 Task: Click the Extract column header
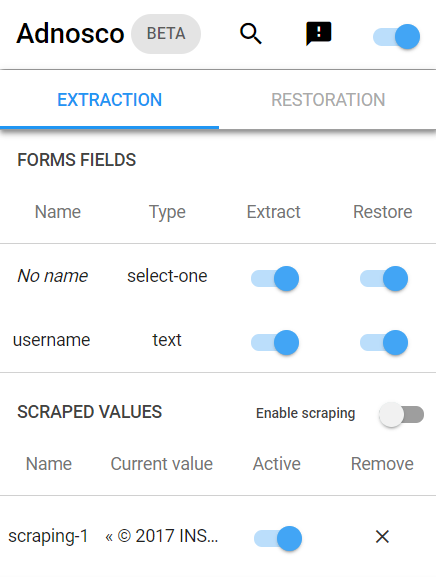[273, 212]
